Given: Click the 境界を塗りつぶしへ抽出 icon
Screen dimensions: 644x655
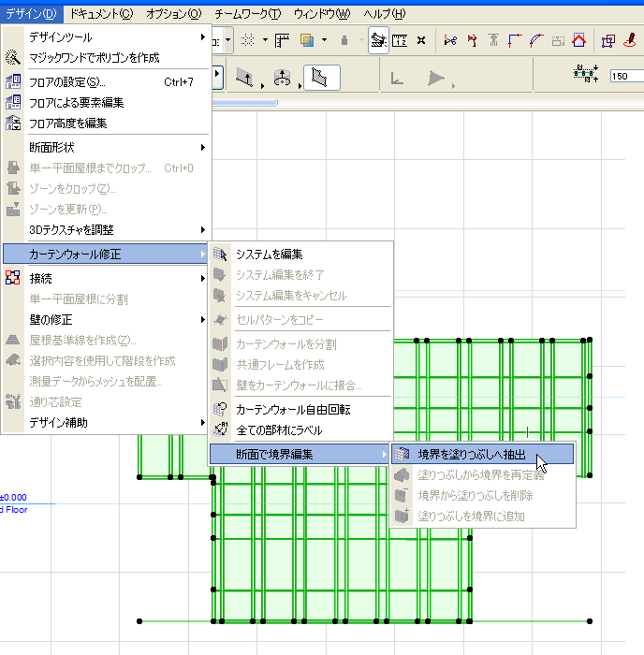Looking at the screenshot, I should [x=402, y=454].
